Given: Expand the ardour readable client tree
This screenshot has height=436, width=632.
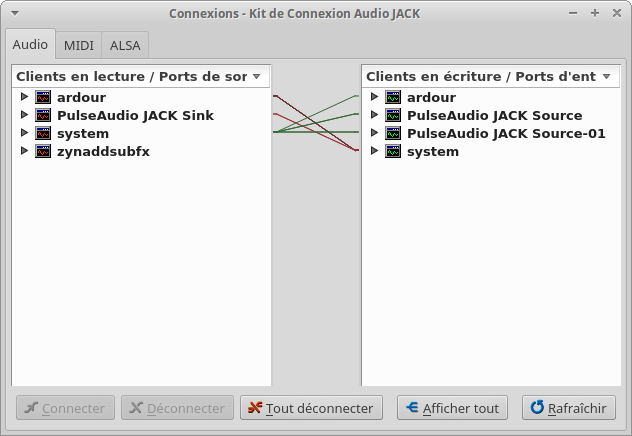Looking at the screenshot, I should (24, 97).
